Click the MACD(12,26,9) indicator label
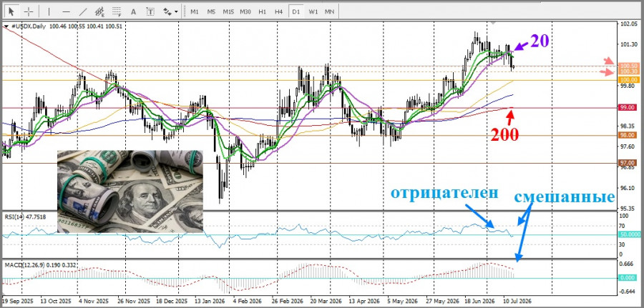The image size is (644, 308). [40, 265]
